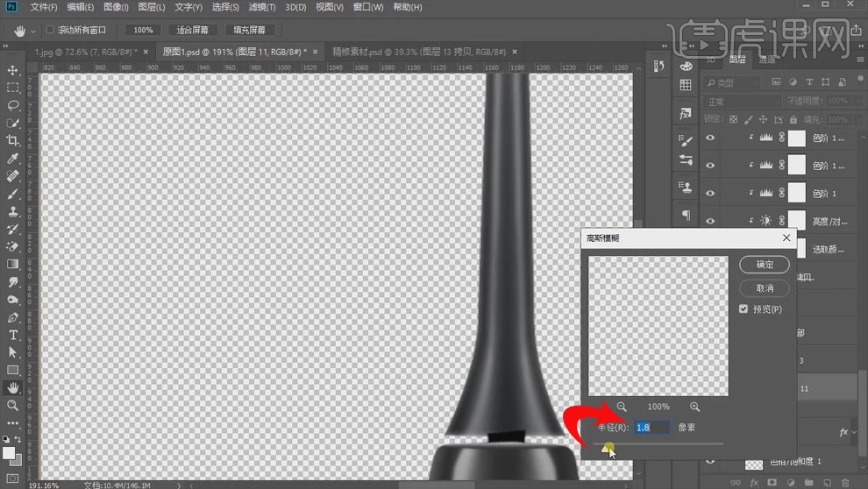868x489 pixels.
Task: Select the Hand tool in toolbox
Action: [x=13, y=387]
